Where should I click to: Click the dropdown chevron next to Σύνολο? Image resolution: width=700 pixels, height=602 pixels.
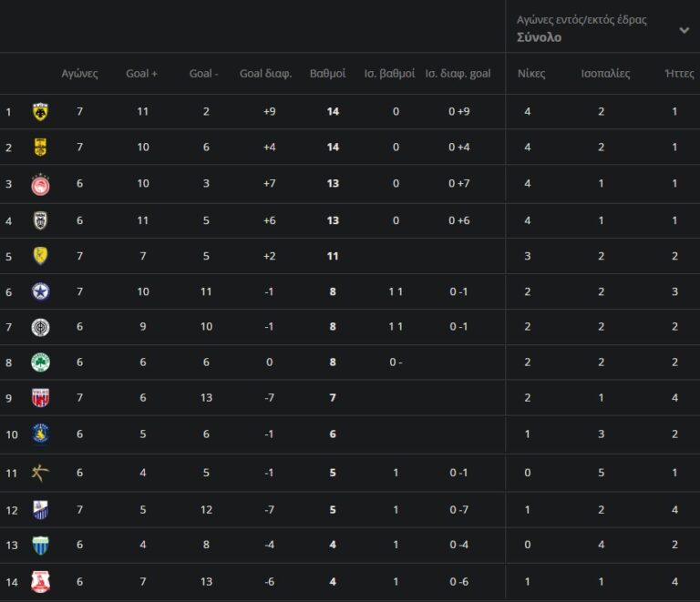click(684, 30)
